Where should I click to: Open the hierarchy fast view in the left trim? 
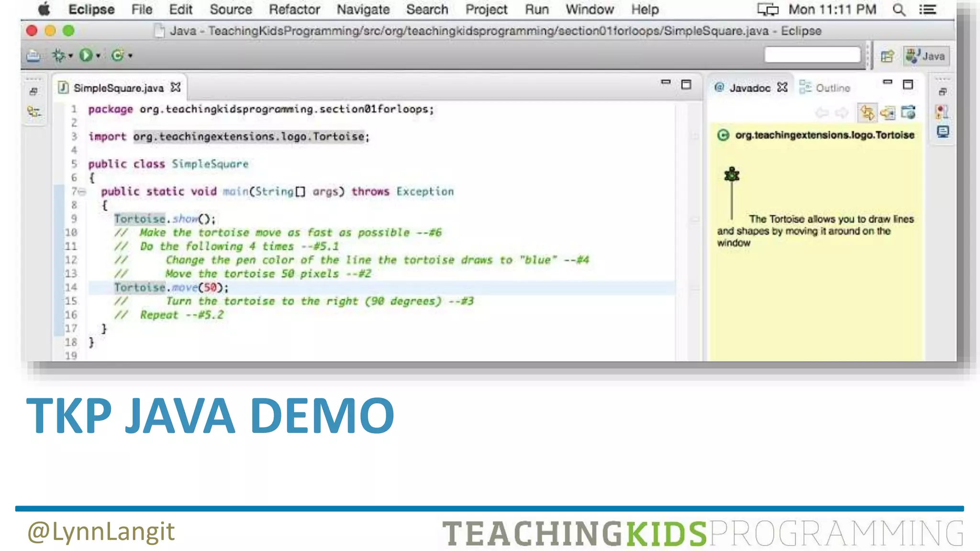pos(33,112)
